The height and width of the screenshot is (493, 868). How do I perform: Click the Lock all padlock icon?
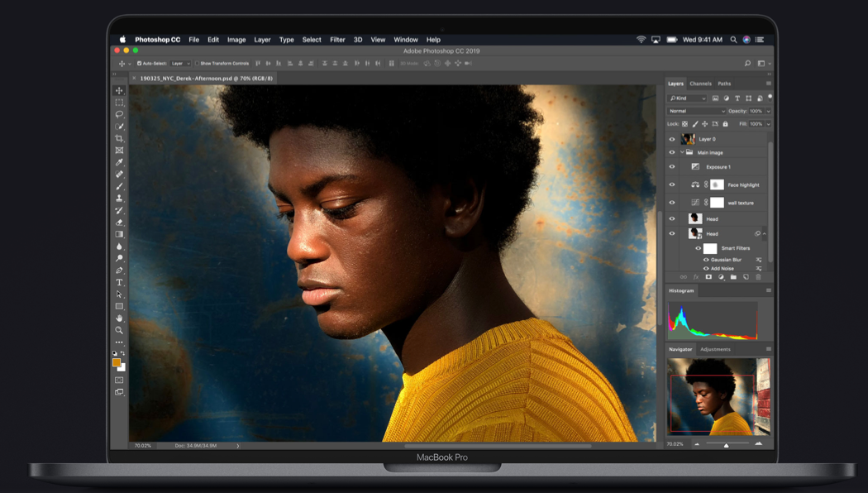click(x=725, y=124)
